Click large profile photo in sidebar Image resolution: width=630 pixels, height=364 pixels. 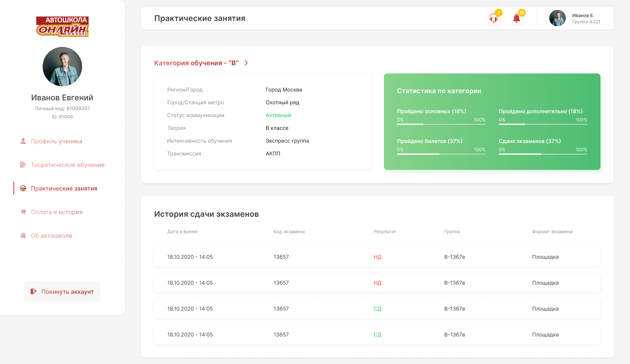coord(62,67)
